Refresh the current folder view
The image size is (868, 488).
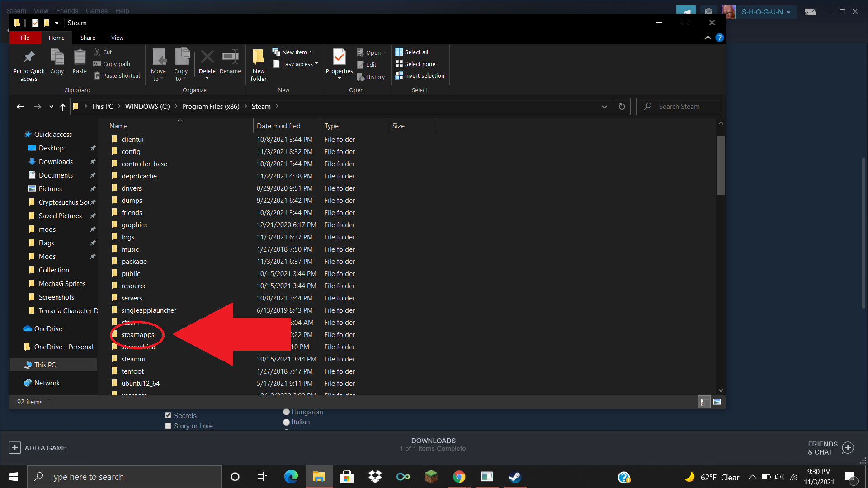[x=622, y=107]
